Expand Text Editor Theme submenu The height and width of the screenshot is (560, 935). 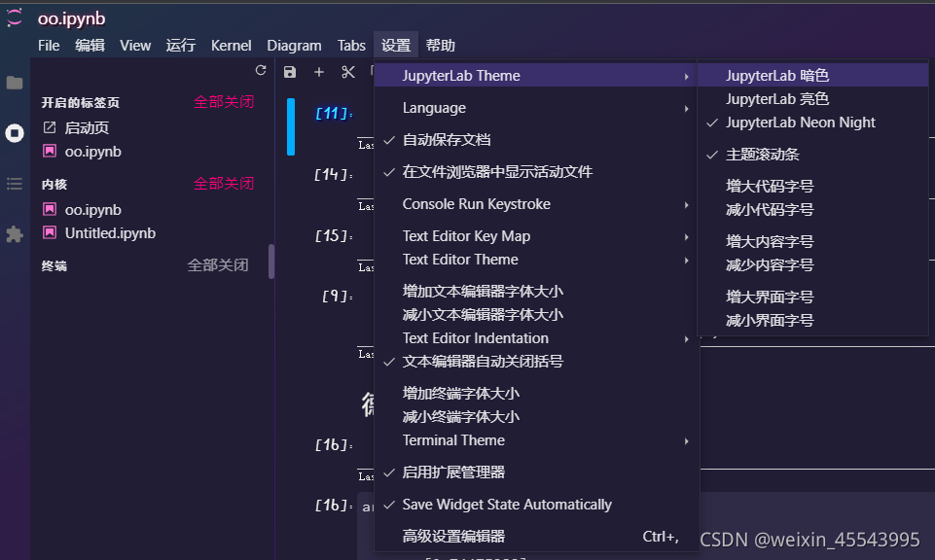coord(537,260)
